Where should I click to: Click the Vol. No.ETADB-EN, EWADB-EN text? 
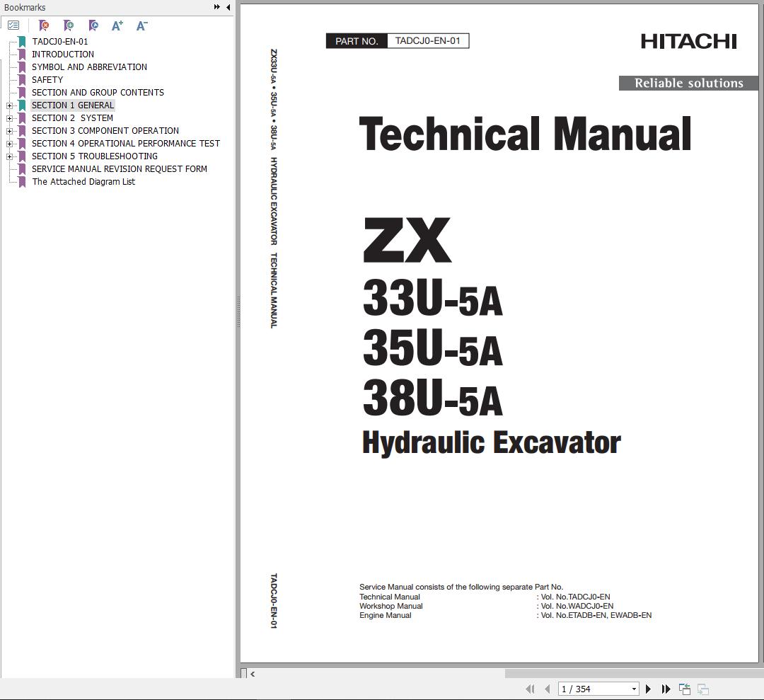point(596,615)
